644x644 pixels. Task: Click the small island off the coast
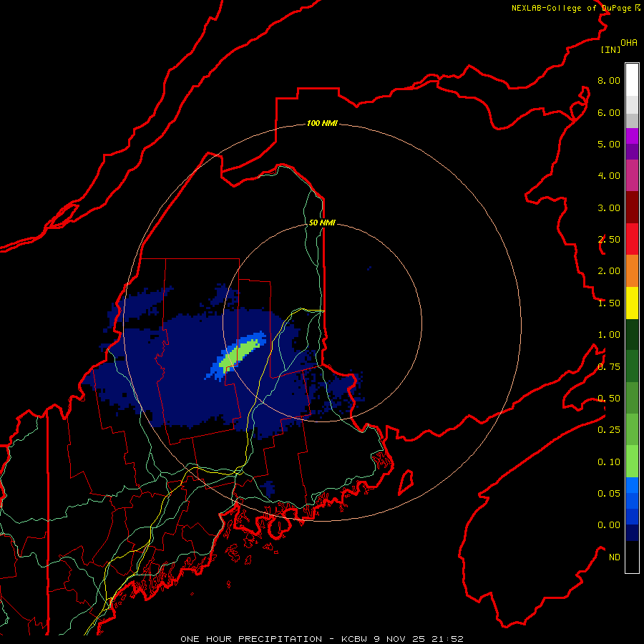406,483
